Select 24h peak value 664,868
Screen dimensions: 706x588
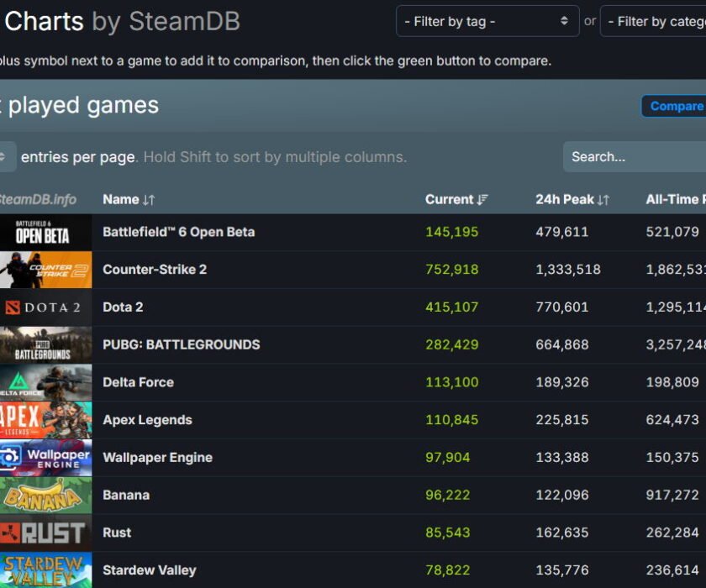[x=562, y=344]
